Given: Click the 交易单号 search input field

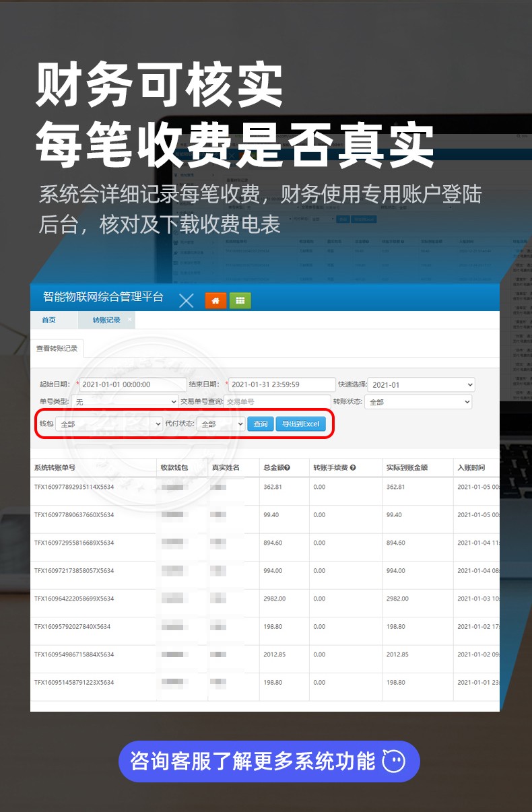Looking at the screenshot, I should [x=277, y=402].
